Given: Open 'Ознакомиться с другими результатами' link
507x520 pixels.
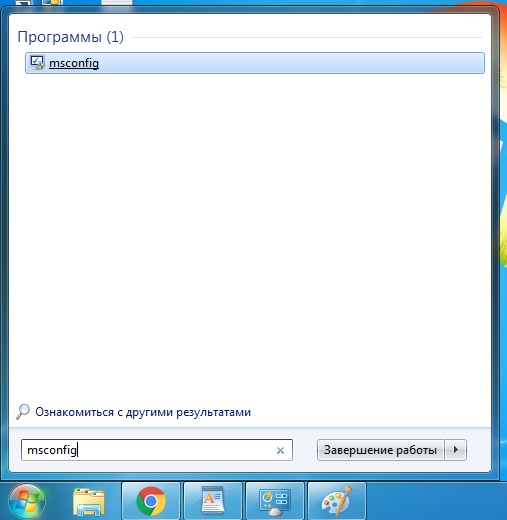Looking at the screenshot, I should 143,412.
